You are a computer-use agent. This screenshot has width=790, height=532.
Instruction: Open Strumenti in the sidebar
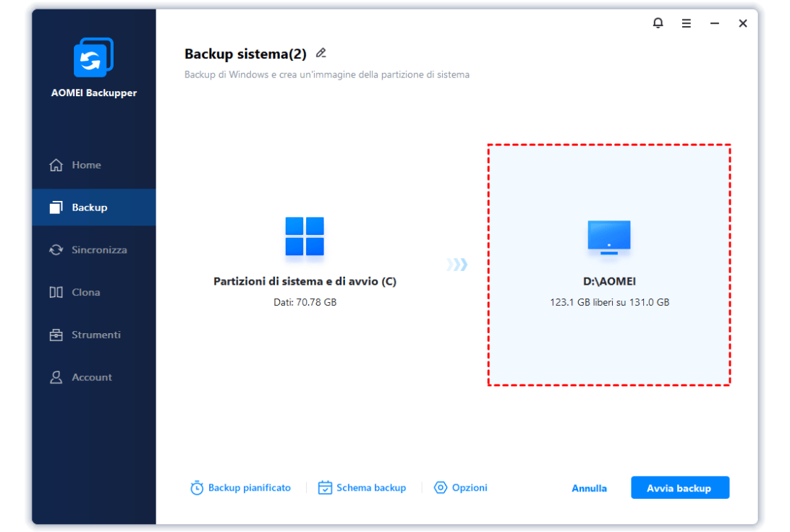[x=94, y=335]
